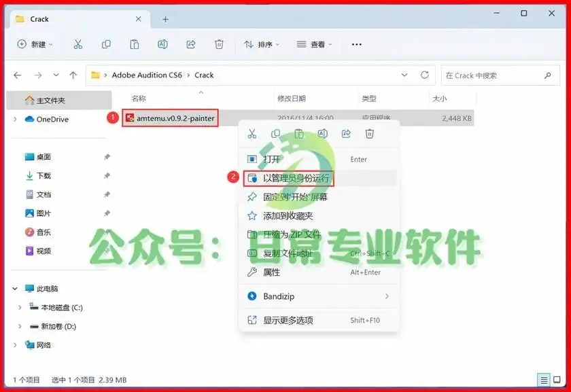Unpin 桌面 using its pin icon
The height and width of the screenshot is (392, 571).
(107, 157)
